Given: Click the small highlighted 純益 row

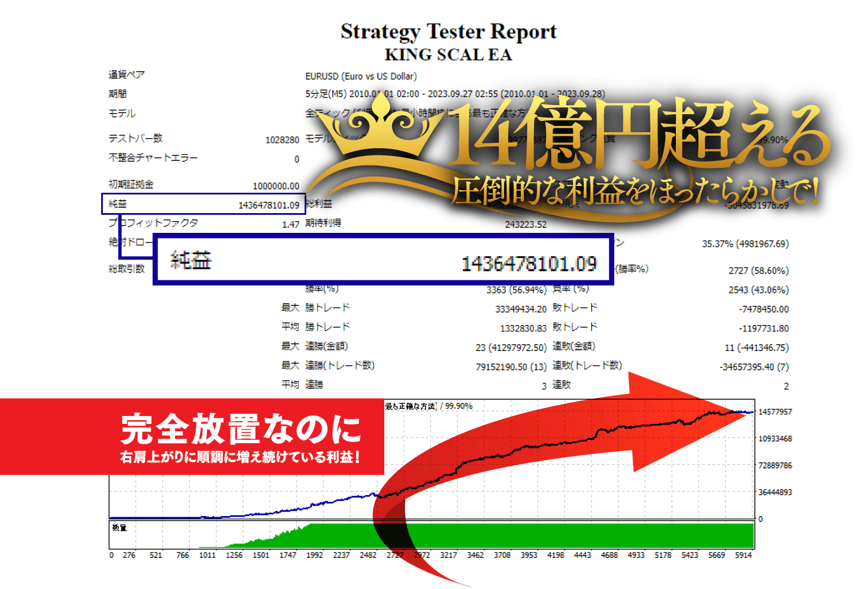Looking at the screenshot, I should (203, 204).
